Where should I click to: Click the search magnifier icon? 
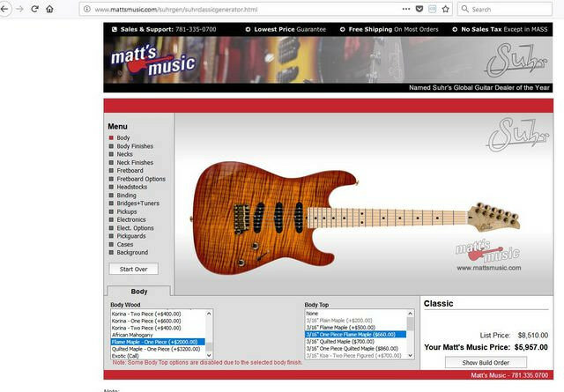[465, 9]
